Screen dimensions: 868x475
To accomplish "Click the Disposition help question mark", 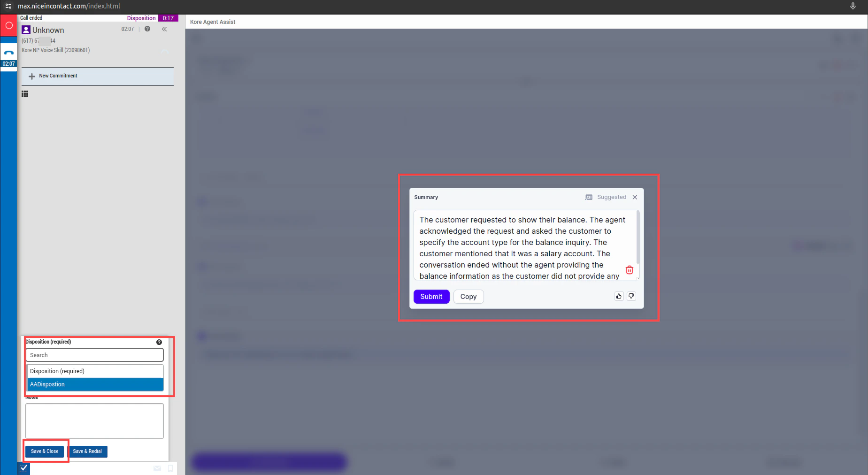I will pos(159,342).
